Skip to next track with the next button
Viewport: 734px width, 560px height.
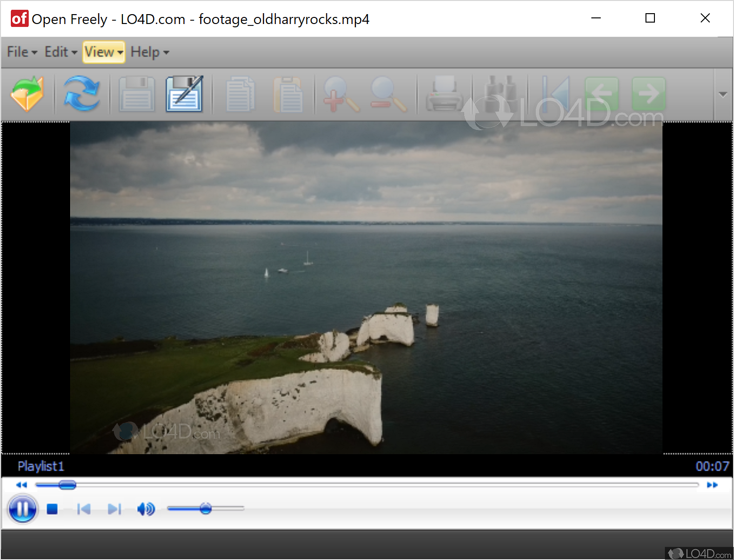pyautogui.click(x=114, y=509)
